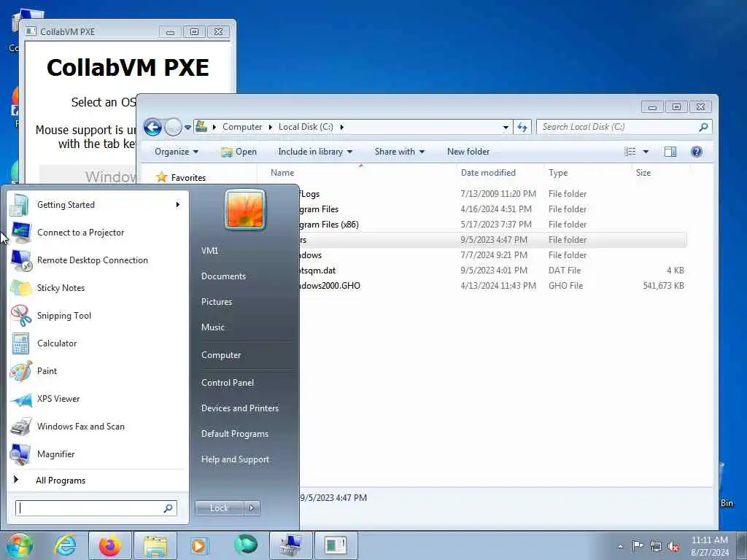747x560 pixels.
Task: Click Search Local Disk (C:) field
Action: pyautogui.click(x=624, y=127)
